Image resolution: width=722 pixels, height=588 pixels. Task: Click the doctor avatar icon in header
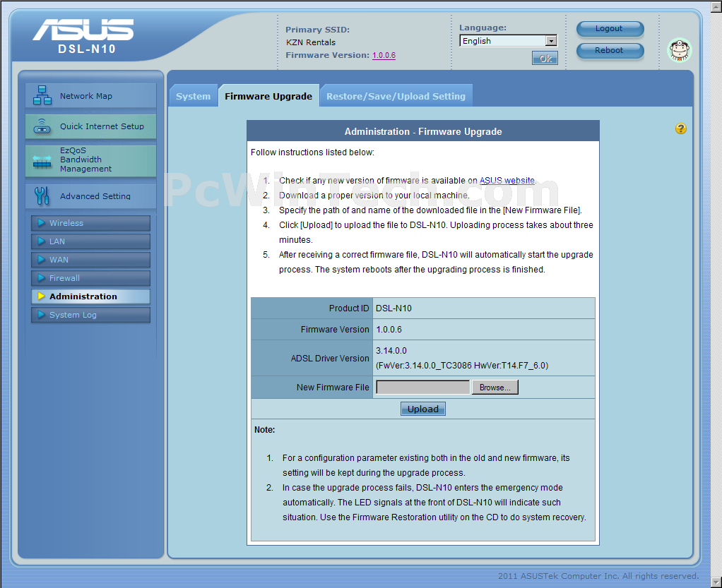tap(679, 49)
